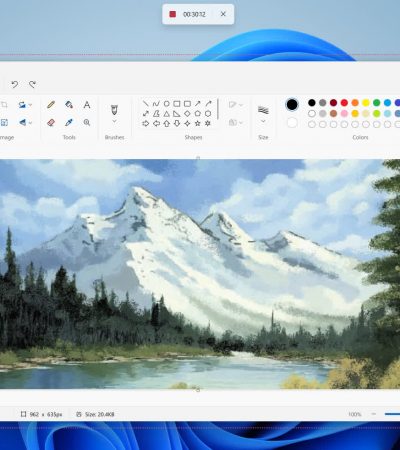Select the Eraser tool
This screenshot has width=400, height=450.
tap(51, 123)
